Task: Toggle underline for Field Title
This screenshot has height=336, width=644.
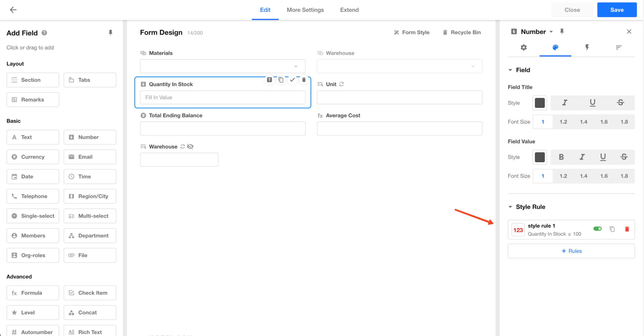Action: point(592,103)
